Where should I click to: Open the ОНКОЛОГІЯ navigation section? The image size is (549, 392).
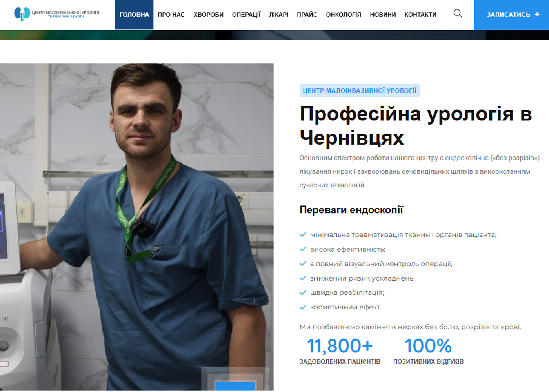click(344, 15)
